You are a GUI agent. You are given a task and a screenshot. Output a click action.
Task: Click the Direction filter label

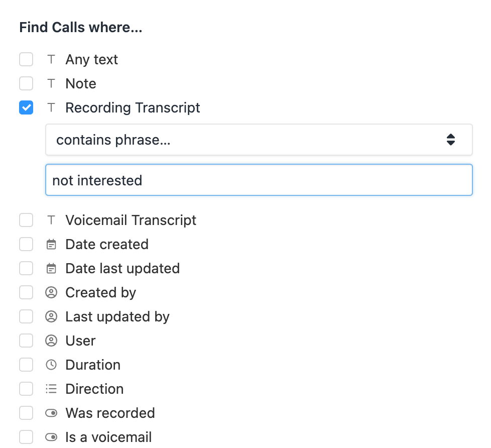94,389
